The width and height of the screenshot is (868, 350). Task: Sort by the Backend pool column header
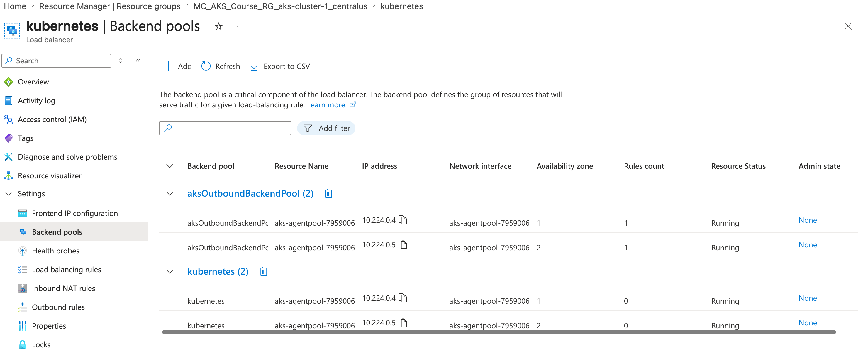tap(211, 166)
